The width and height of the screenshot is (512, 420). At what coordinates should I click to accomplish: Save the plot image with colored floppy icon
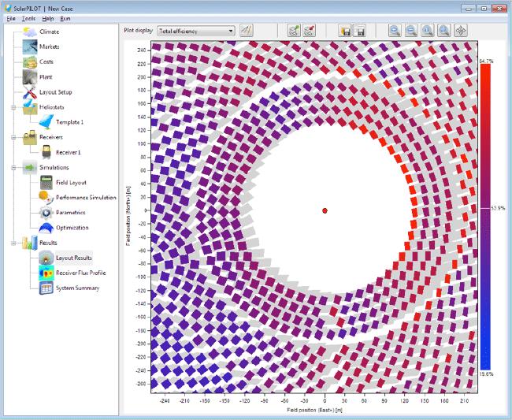pos(344,31)
